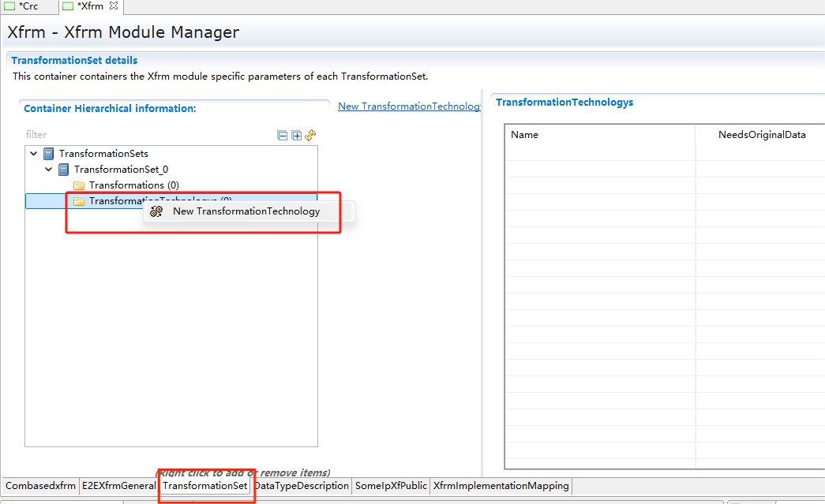Close the Xfrm editor tab

114,6
